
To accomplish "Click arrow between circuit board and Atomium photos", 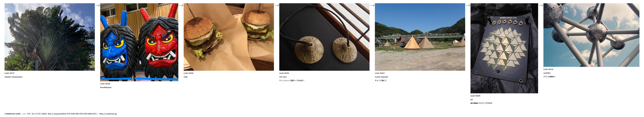I will [541, 5].
